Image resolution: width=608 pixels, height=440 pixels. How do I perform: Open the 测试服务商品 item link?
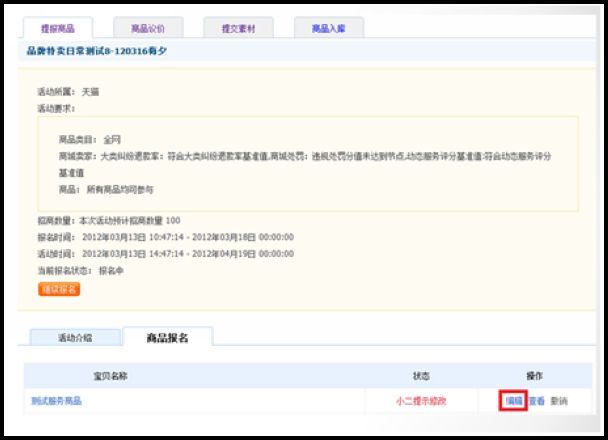pos(57,401)
